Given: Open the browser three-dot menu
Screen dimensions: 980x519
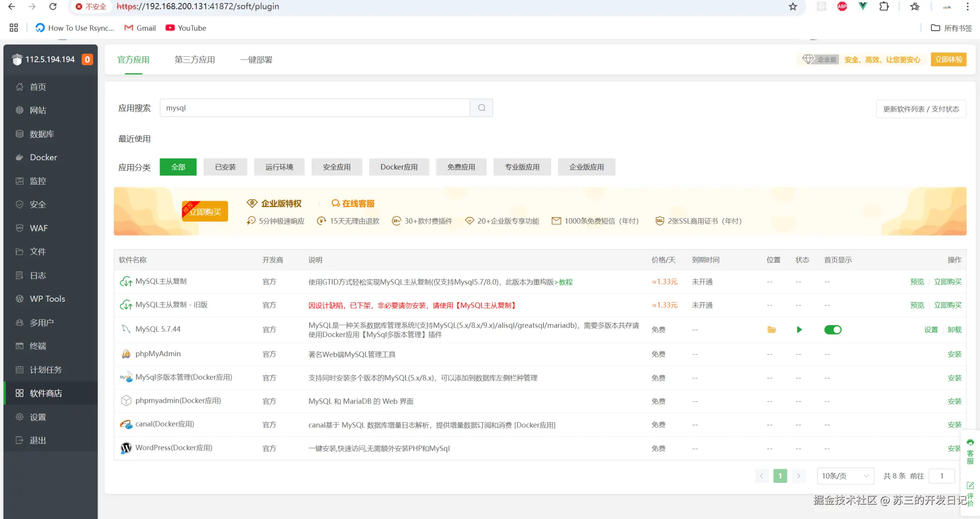Looking at the screenshot, I should coord(967,6).
